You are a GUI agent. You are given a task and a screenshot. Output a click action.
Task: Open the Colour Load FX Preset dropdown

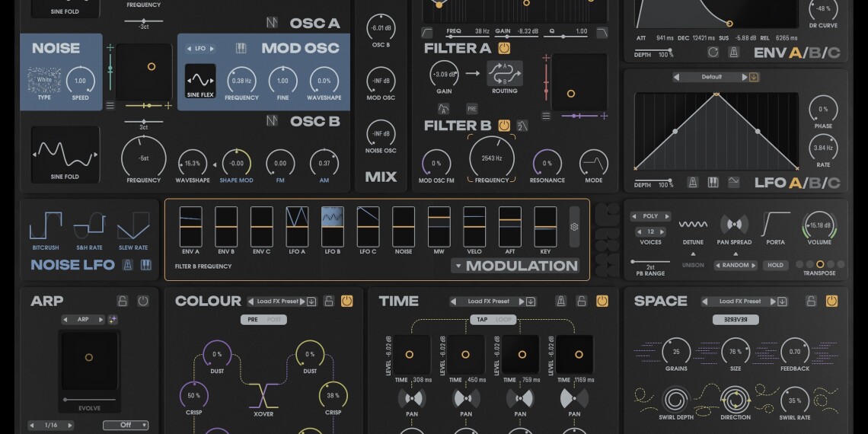tap(280, 302)
